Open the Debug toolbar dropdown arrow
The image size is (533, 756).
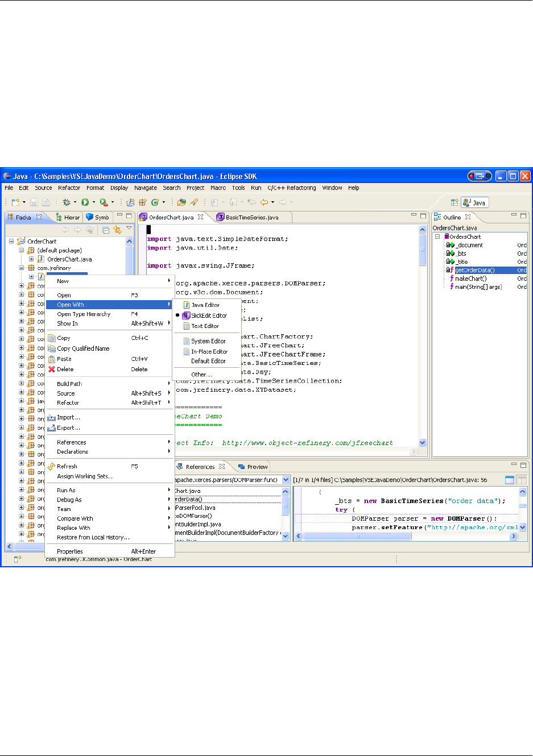click(75, 202)
